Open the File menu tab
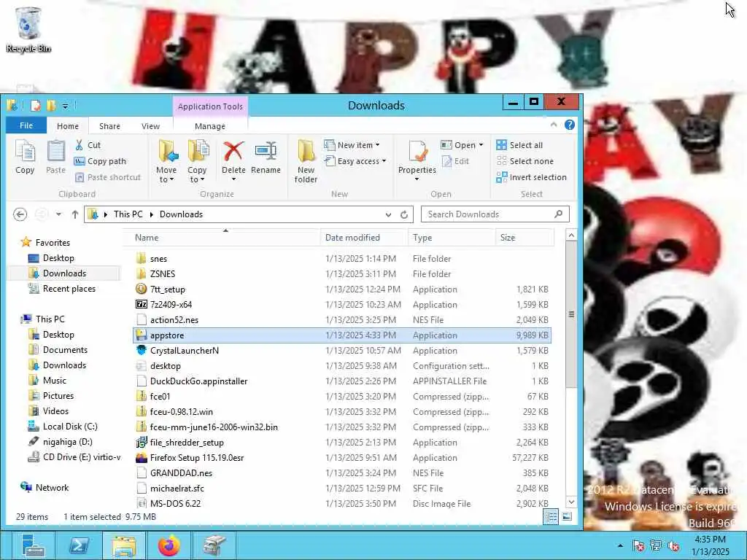This screenshot has height=560, width=747. tap(26, 125)
